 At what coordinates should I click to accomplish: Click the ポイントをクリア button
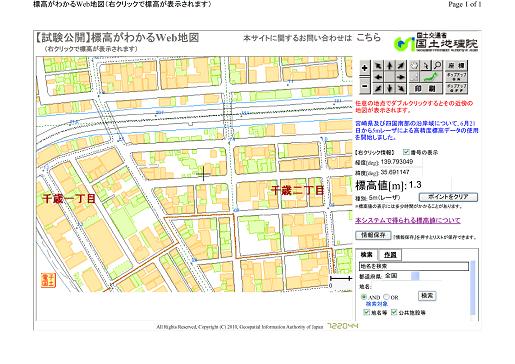[448, 197]
